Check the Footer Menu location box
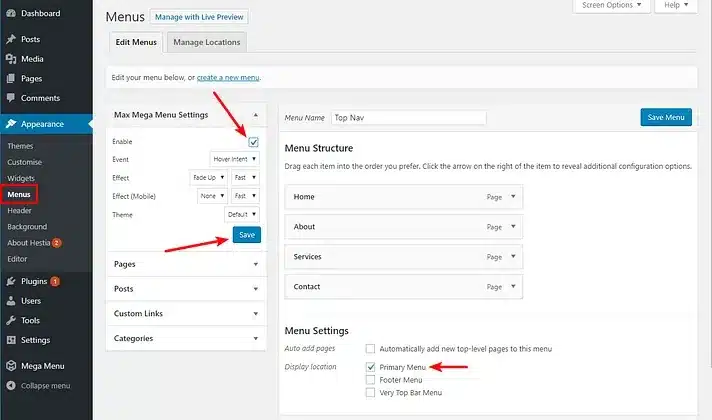The width and height of the screenshot is (712, 420). [x=371, y=380]
